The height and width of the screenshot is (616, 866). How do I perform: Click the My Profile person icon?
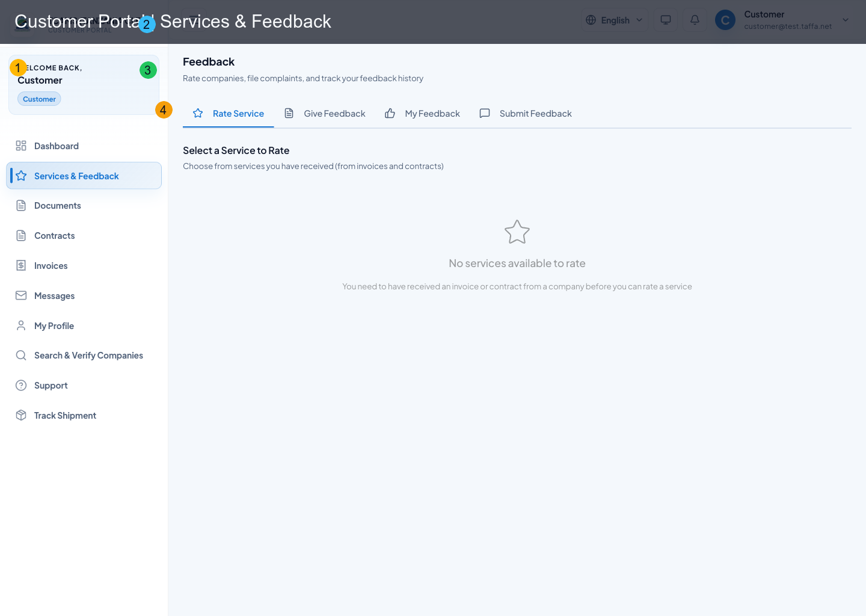coord(21,325)
